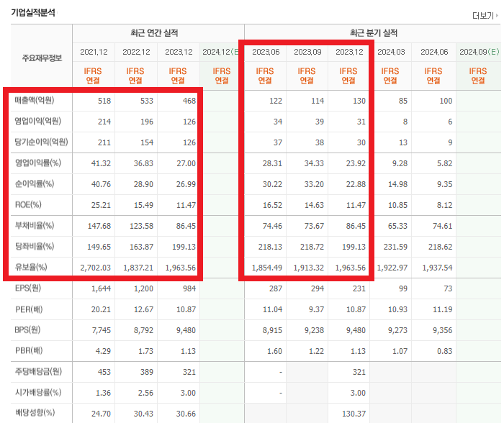This screenshot has height=423, width=504.
Task: Click the 유보율(%) row label
Action: [31, 267]
